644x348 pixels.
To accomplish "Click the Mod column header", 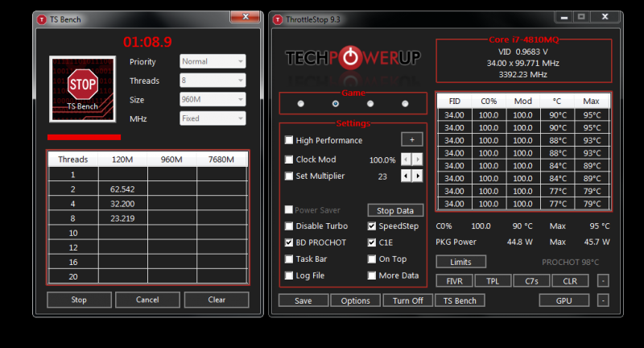I will click(x=522, y=101).
